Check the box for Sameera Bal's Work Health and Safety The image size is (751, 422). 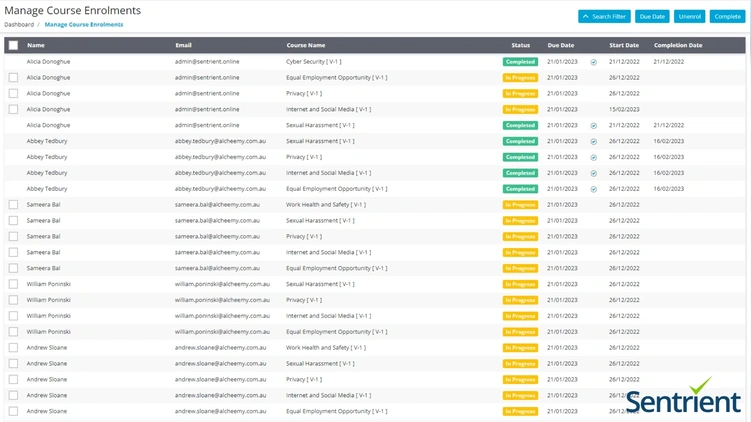pyautogui.click(x=13, y=204)
